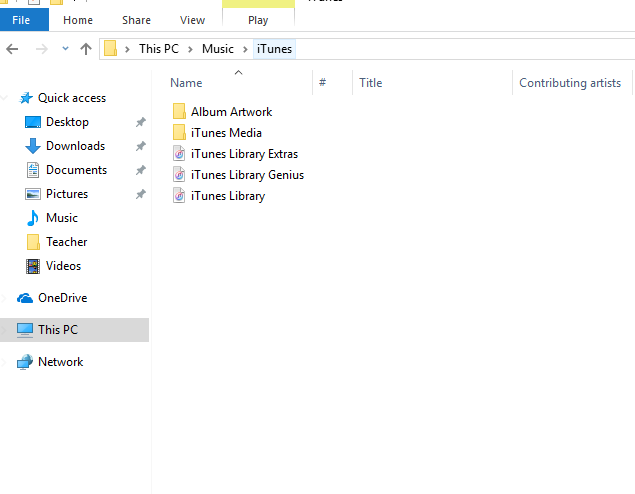The height and width of the screenshot is (494, 635).
Task: Click the pin icon beside Downloads
Action: 141,146
